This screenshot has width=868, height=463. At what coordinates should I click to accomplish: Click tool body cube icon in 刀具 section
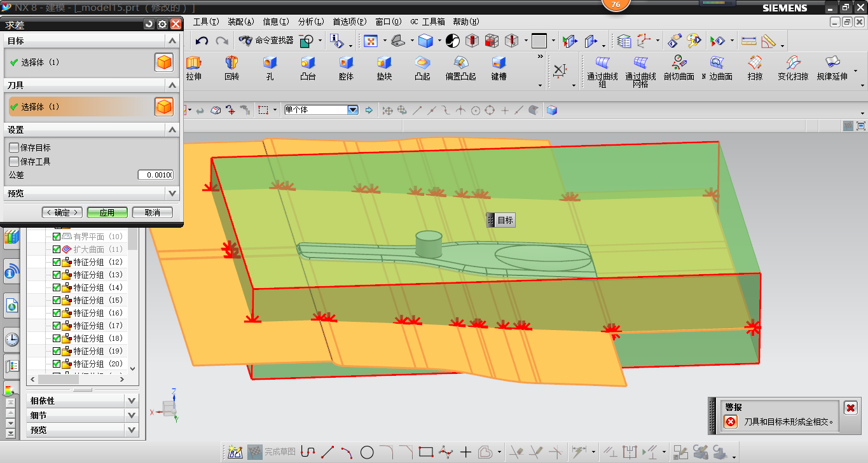(164, 107)
